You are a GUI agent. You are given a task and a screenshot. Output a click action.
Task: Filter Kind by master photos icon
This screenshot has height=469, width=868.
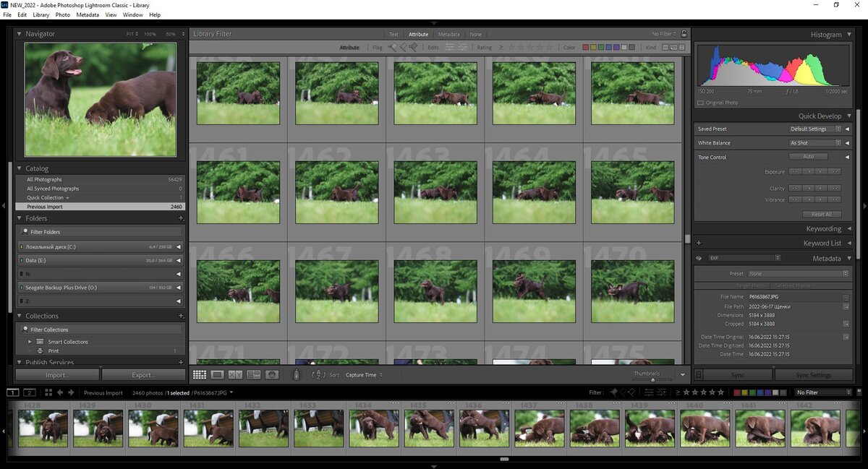[x=665, y=48]
